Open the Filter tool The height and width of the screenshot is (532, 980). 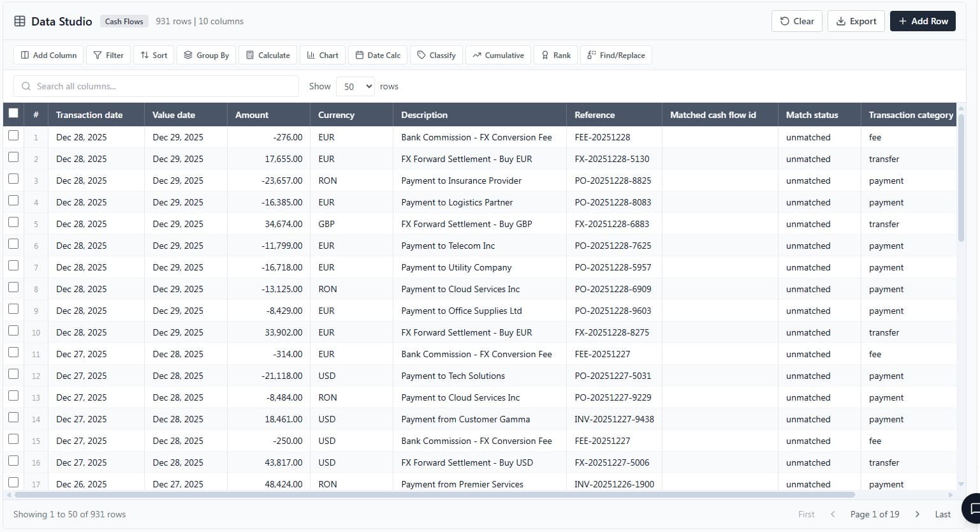(108, 55)
